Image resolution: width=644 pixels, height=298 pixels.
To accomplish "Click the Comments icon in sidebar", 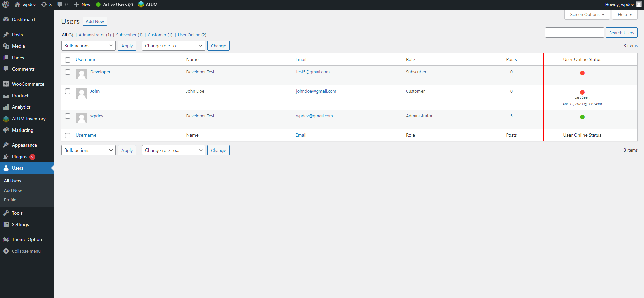I will [6, 69].
